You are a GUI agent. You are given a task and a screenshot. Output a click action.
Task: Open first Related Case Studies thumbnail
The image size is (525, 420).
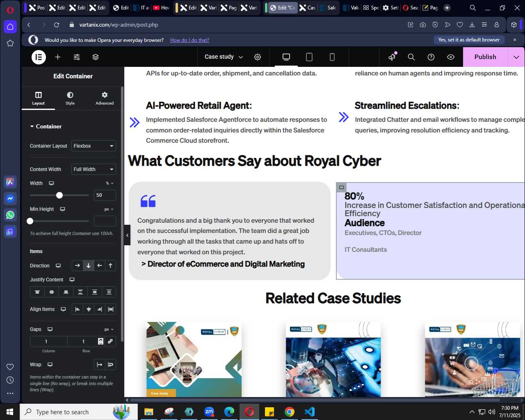[x=194, y=359]
